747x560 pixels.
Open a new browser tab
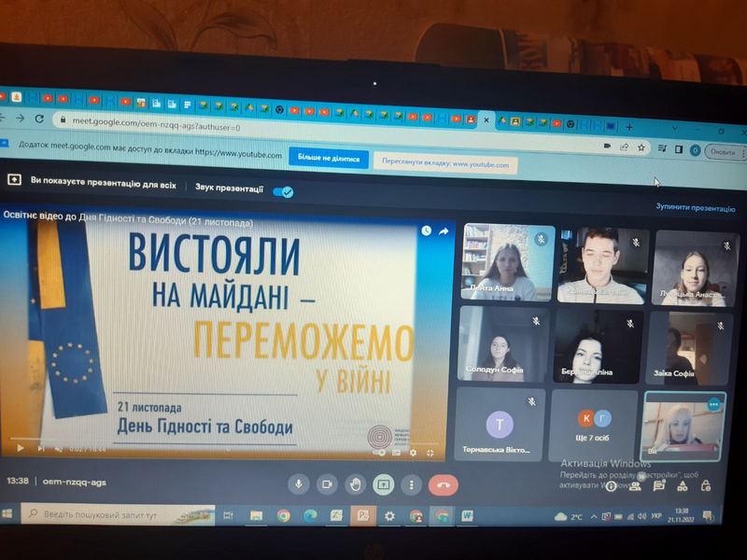[x=629, y=127]
